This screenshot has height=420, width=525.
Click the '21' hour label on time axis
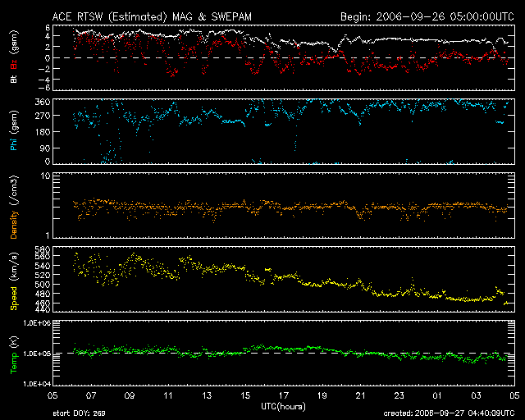point(361,395)
